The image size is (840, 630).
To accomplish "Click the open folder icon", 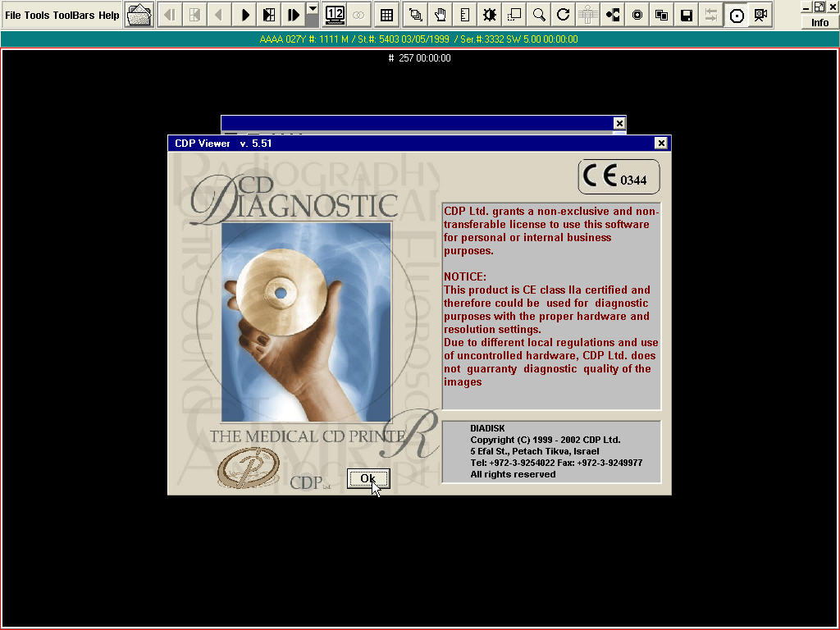I will point(139,15).
